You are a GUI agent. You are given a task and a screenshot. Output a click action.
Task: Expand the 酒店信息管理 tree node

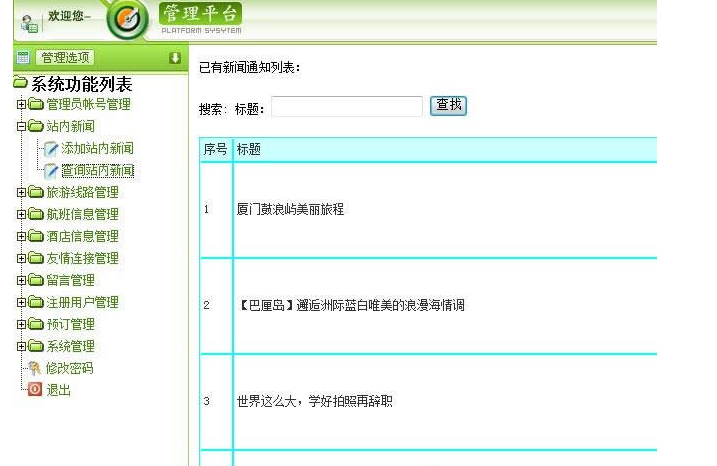(x=21, y=236)
